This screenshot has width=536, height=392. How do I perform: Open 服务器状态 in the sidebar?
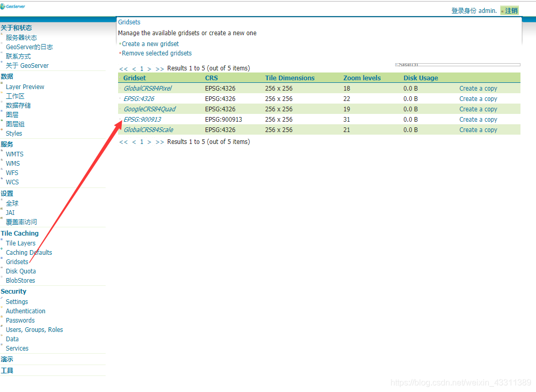point(21,38)
